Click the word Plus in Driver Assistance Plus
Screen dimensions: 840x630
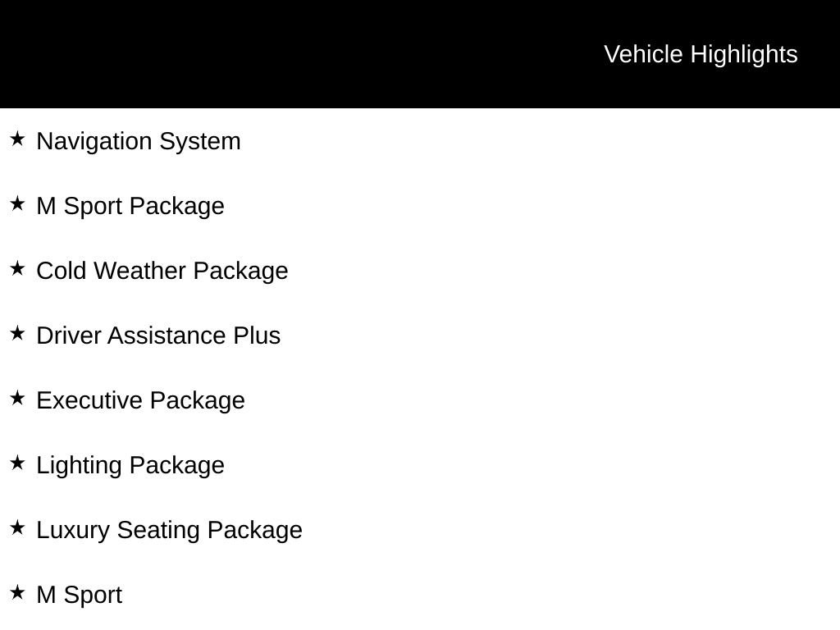(257, 336)
